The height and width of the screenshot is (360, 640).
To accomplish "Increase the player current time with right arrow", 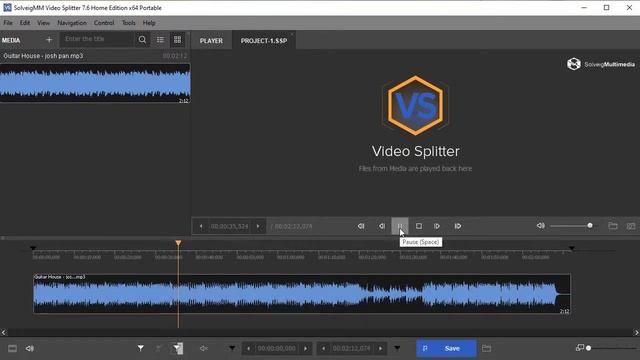I will click(x=258, y=226).
